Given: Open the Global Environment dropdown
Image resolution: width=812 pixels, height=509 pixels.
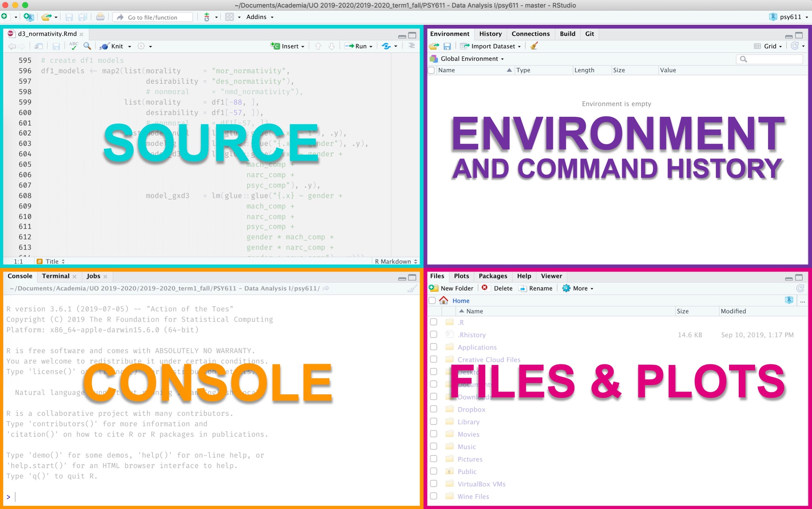Looking at the screenshot, I should point(467,59).
